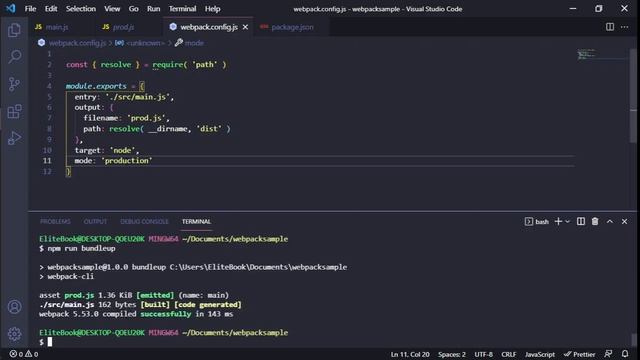The image size is (640, 360).
Task: Open the Go menu
Action: click(x=133, y=9)
